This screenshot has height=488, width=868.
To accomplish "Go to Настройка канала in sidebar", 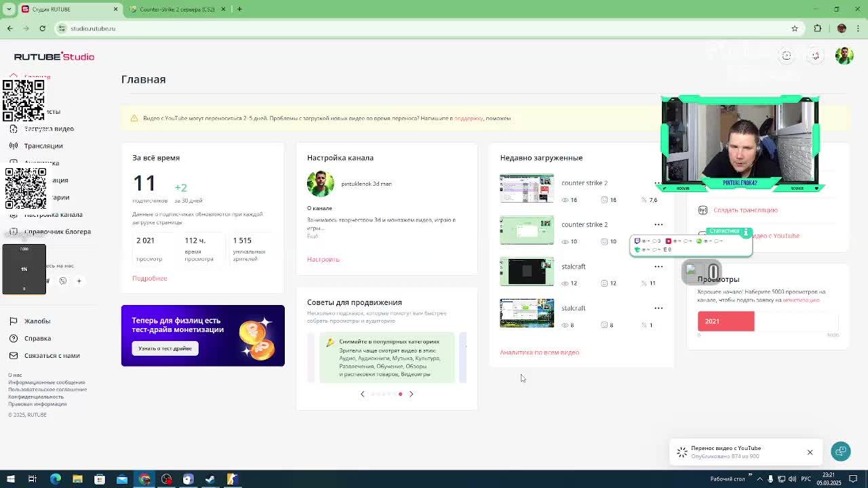I will [54, 215].
